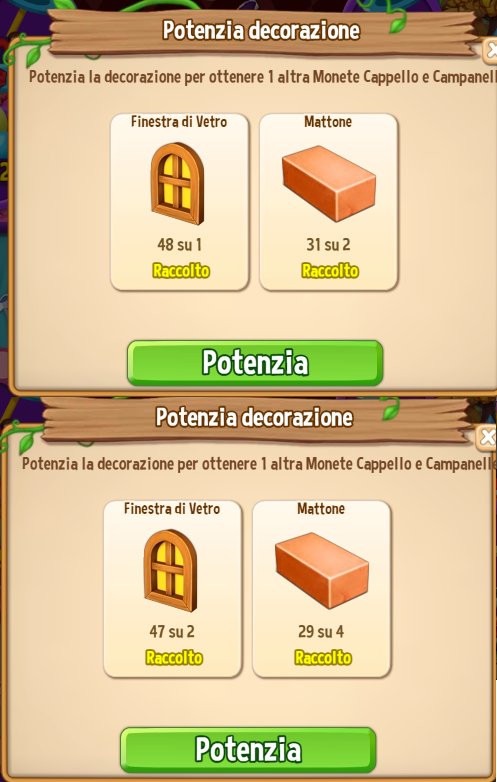Click Potenzia in the dialog with 29 su 4 Mattone
This screenshot has width=497, height=782.
point(248,750)
